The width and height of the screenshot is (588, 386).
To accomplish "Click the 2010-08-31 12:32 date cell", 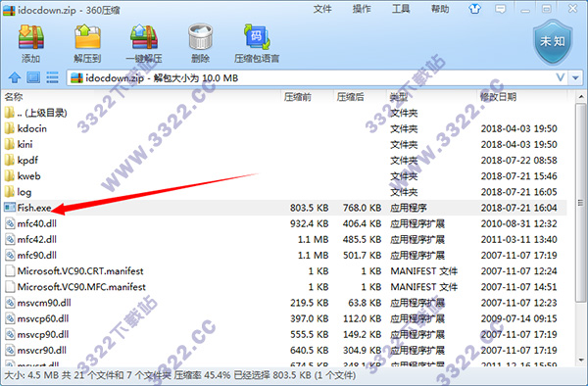I will tap(519, 223).
